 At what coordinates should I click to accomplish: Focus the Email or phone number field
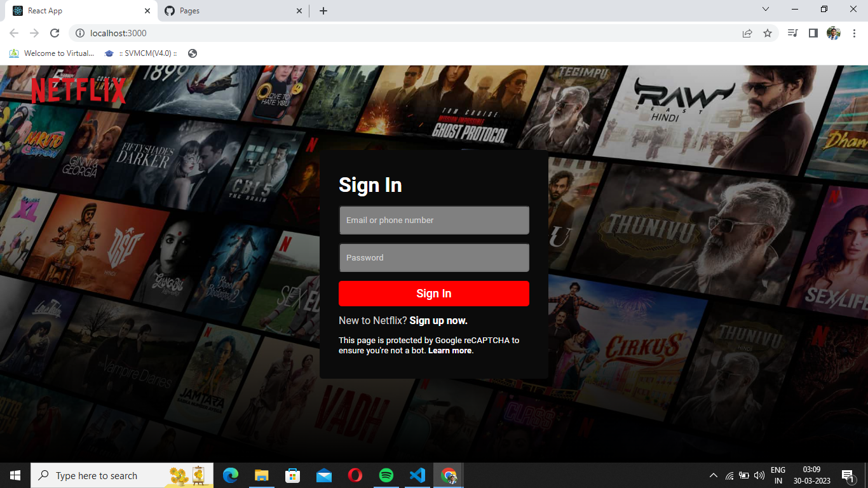[x=434, y=220]
